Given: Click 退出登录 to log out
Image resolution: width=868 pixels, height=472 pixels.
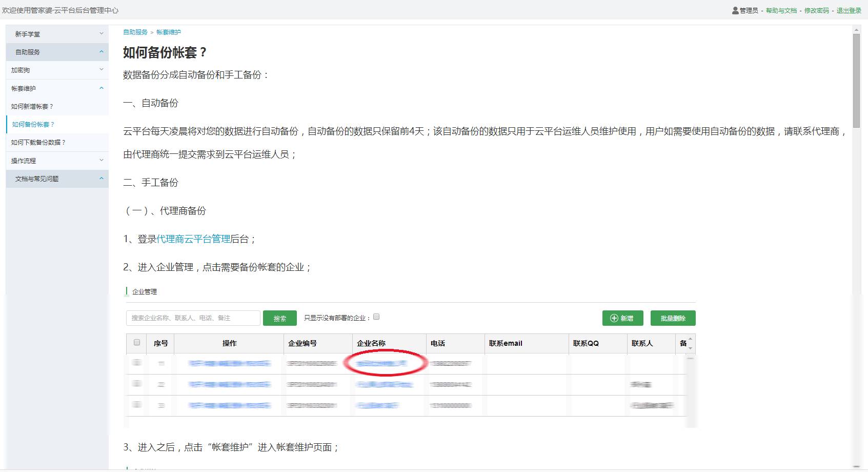Looking at the screenshot, I should 849,10.
